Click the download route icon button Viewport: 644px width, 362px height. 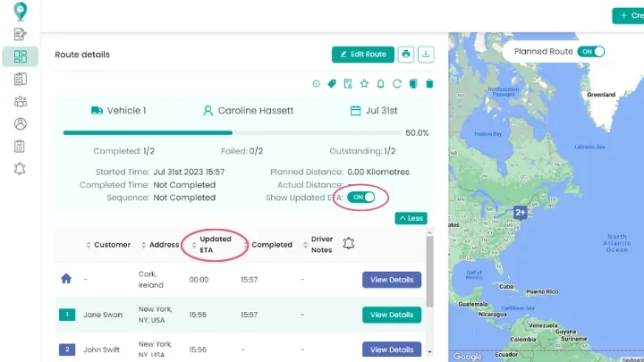[426, 55]
